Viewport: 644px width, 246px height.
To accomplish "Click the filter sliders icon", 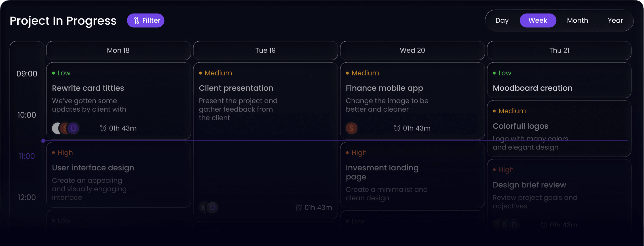I will 136,20.
